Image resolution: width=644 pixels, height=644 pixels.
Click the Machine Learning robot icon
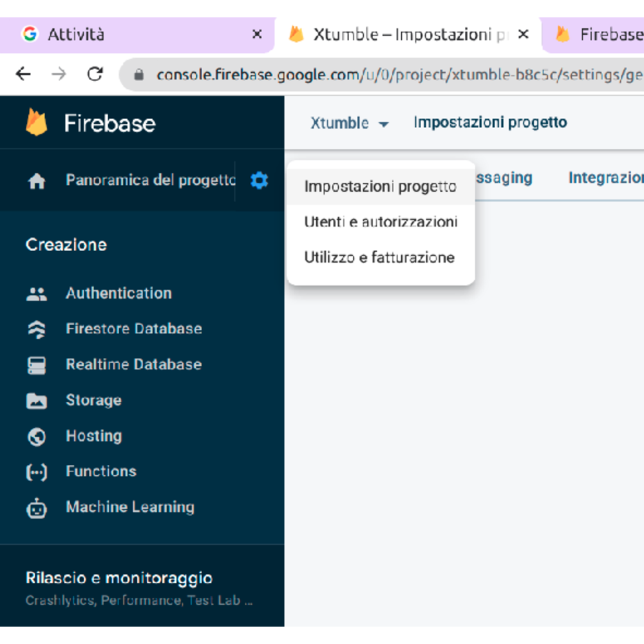point(37,508)
